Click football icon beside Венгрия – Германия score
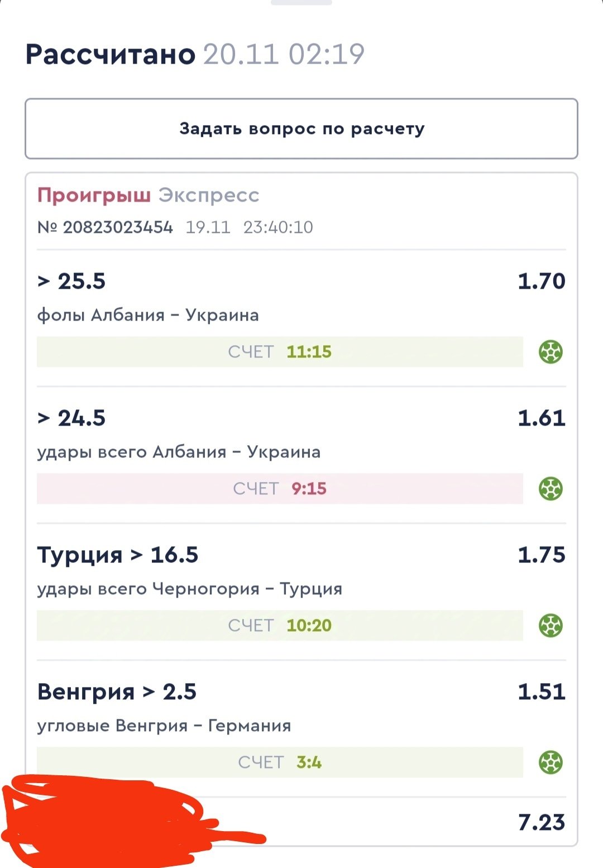 pos(551,762)
